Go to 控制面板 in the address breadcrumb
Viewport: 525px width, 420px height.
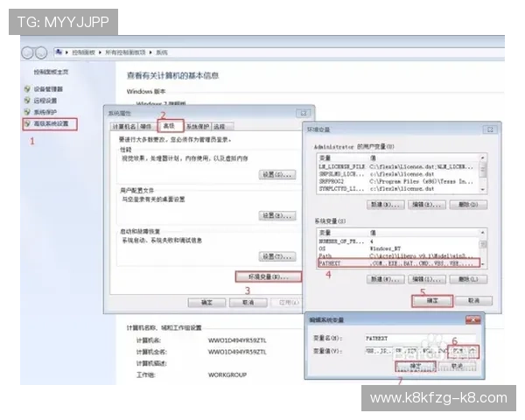point(83,52)
